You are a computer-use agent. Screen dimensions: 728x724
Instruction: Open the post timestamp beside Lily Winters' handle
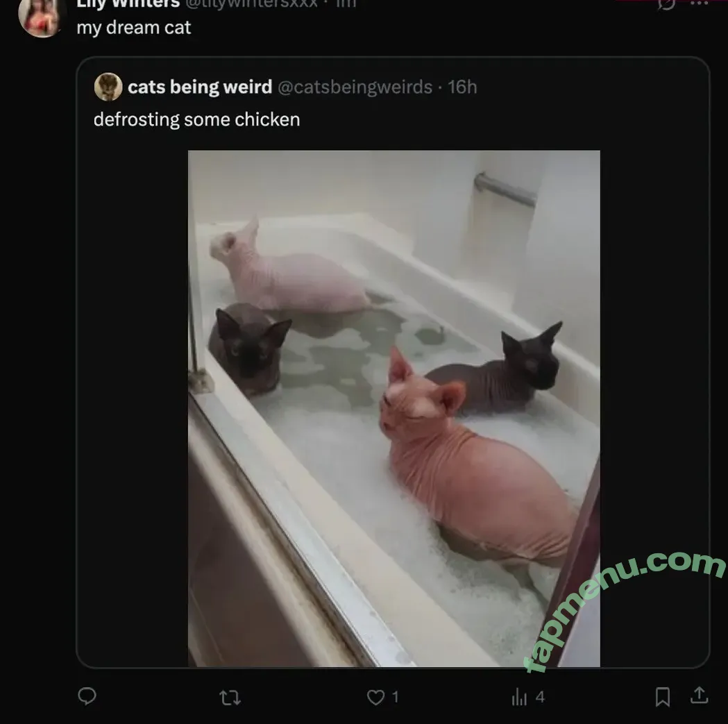pyautogui.click(x=346, y=3)
